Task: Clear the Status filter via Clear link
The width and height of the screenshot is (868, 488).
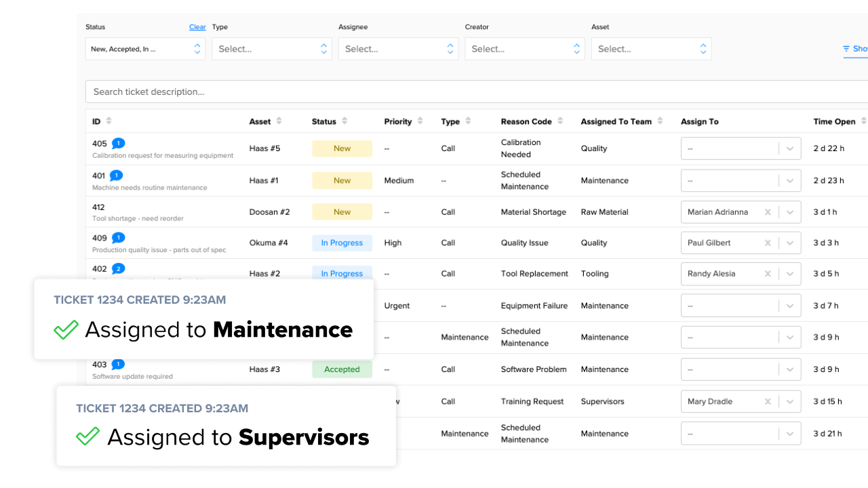Action: [x=197, y=27]
